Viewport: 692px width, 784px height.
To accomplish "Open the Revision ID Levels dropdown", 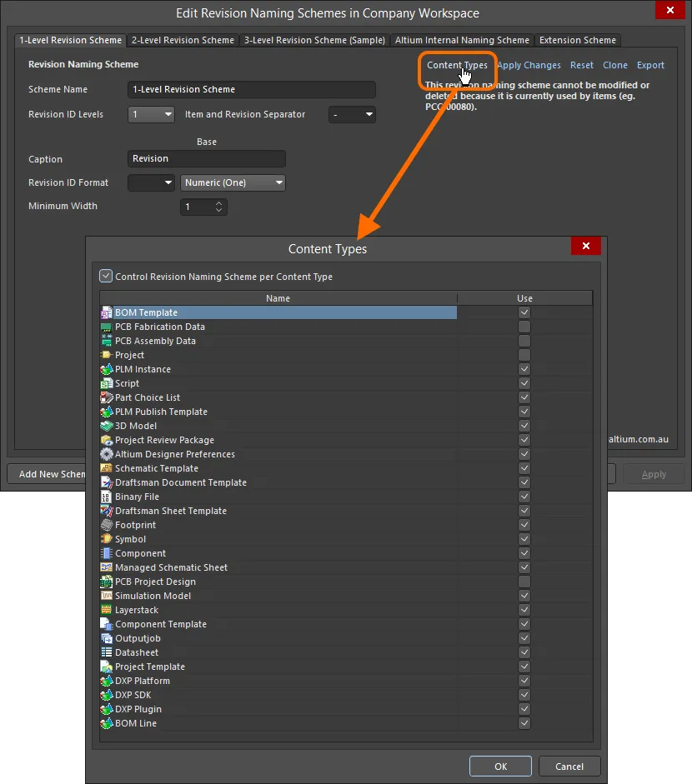I will (x=168, y=114).
